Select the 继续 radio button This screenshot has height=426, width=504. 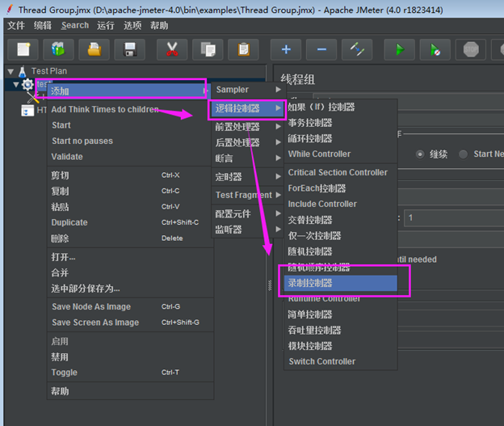(420, 154)
